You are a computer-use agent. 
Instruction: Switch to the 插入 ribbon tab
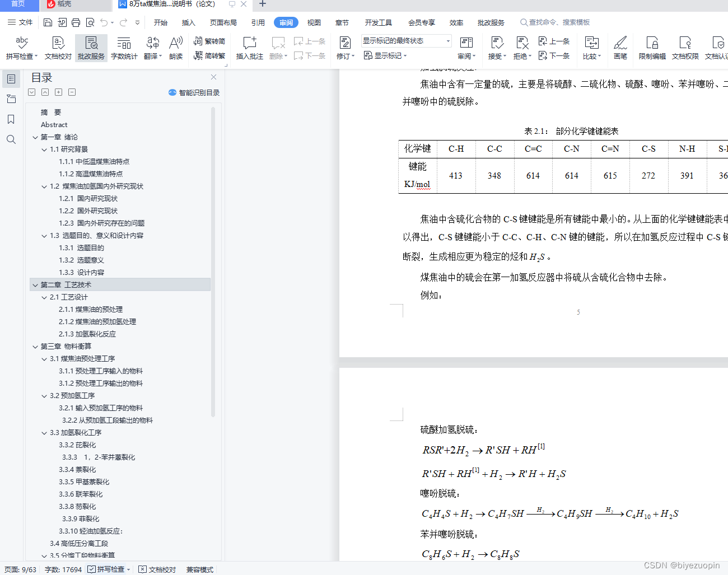[x=189, y=22]
